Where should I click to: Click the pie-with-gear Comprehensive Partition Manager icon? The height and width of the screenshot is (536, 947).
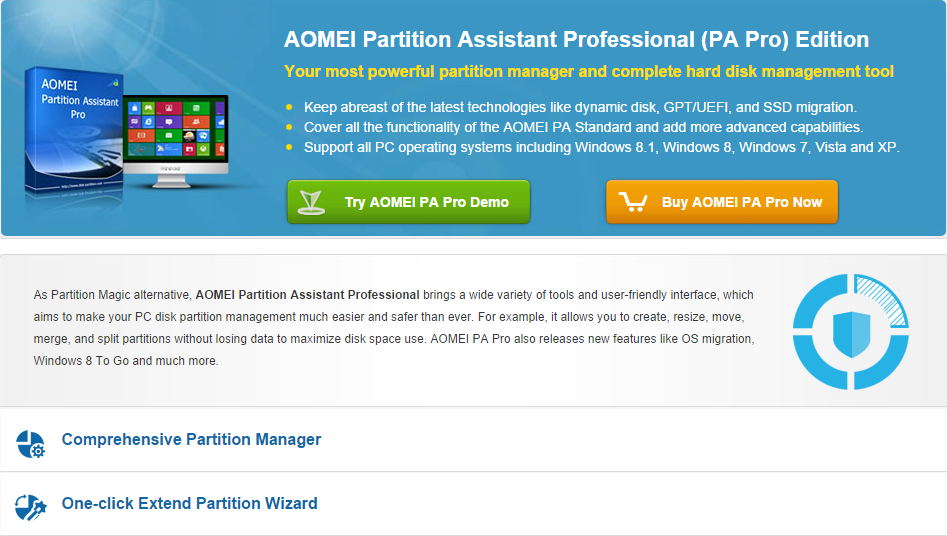click(30, 444)
